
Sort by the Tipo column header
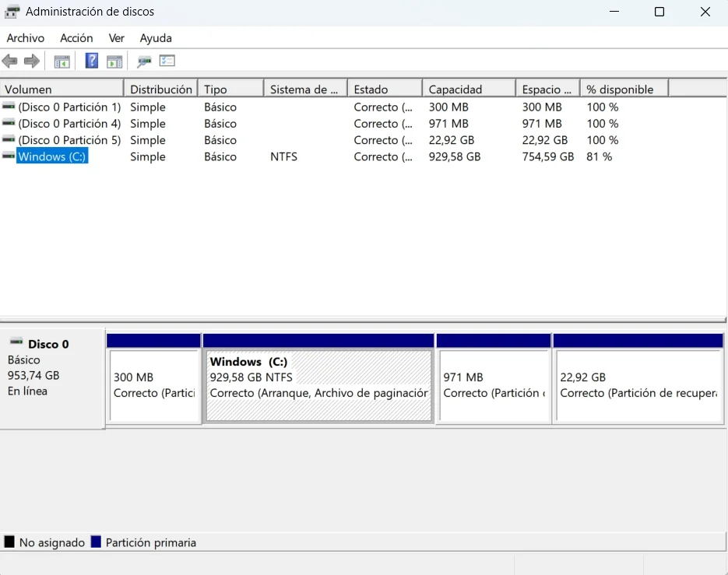click(230, 89)
